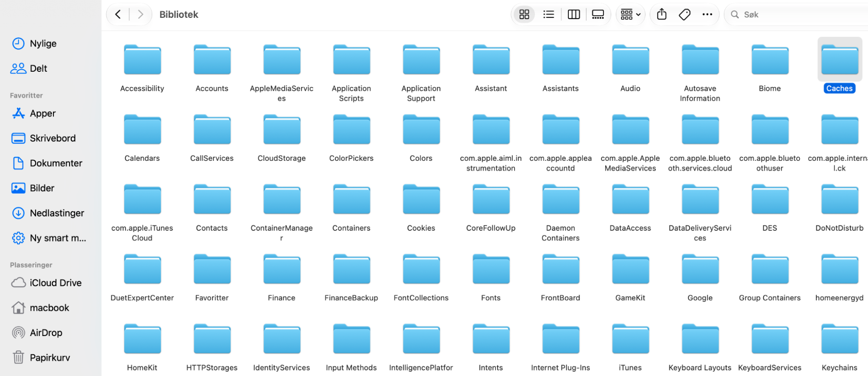
Task: Select the iTunes folder icon
Action: [630, 339]
